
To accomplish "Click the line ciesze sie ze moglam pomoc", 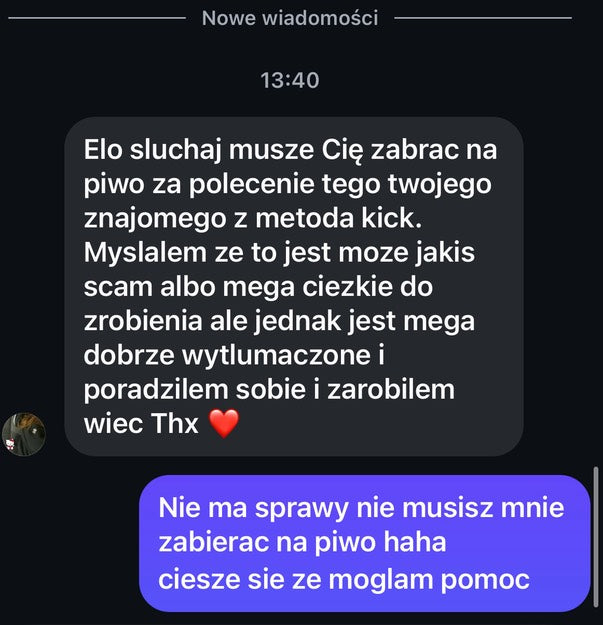I will coord(344,579).
